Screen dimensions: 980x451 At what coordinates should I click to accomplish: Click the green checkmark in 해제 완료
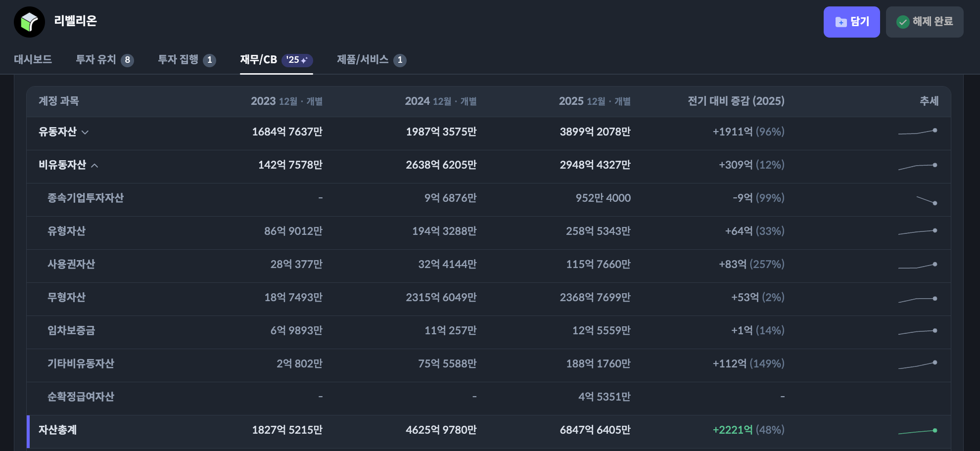pyautogui.click(x=903, y=22)
